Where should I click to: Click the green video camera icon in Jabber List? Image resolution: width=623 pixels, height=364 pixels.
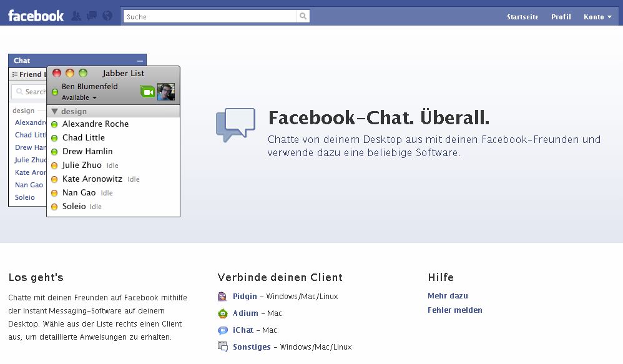click(149, 90)
